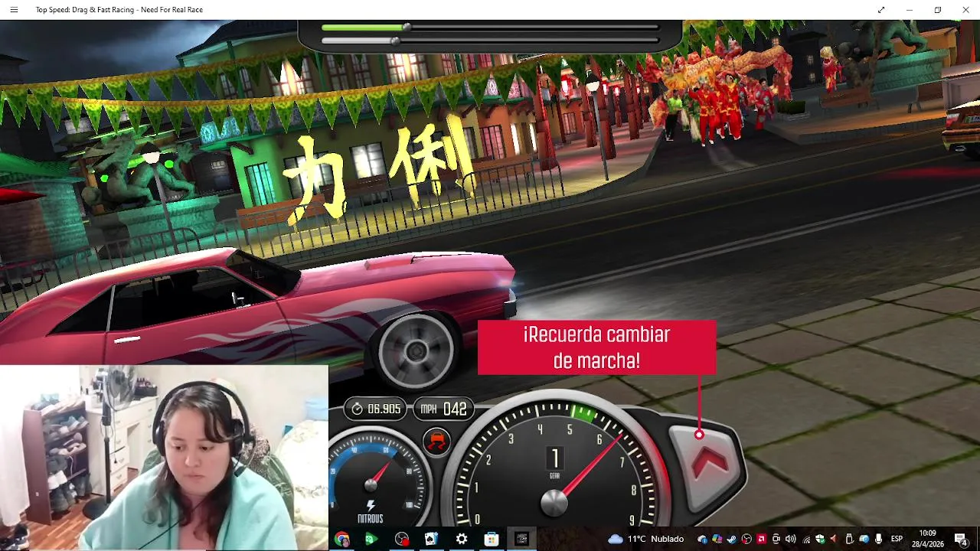Image resolution: width=980 pixels, height=551 pixels.
Task: Click the microphone tray icon
Action: 878,540
